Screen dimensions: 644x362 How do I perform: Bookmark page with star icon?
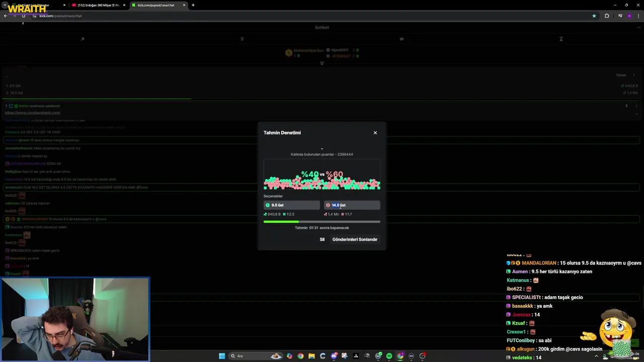tap(594, 16)
